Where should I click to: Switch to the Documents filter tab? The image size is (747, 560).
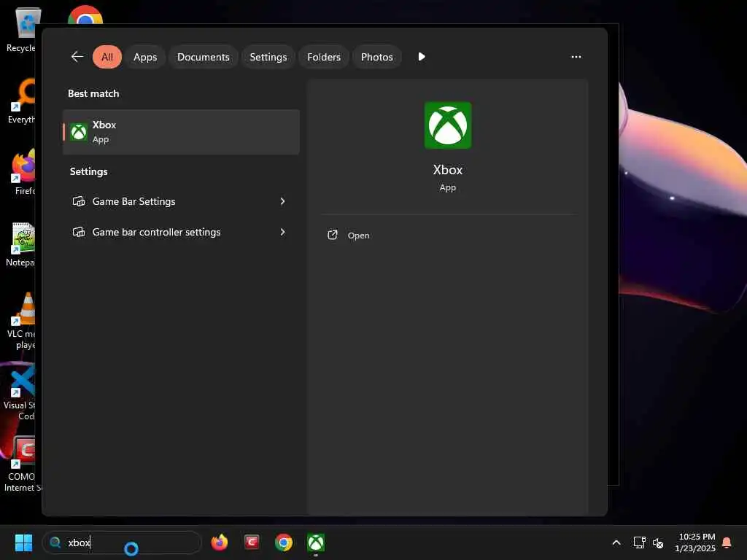click(204, 57)
